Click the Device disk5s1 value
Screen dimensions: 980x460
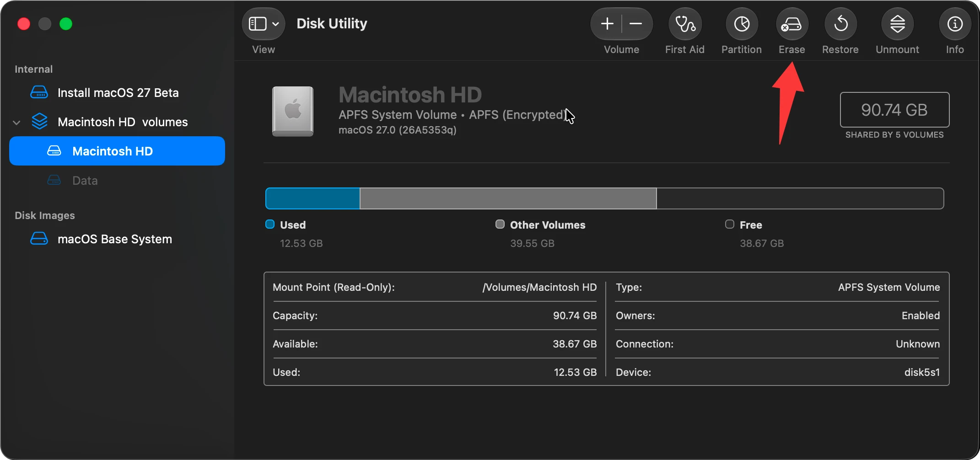pos(922,372)
